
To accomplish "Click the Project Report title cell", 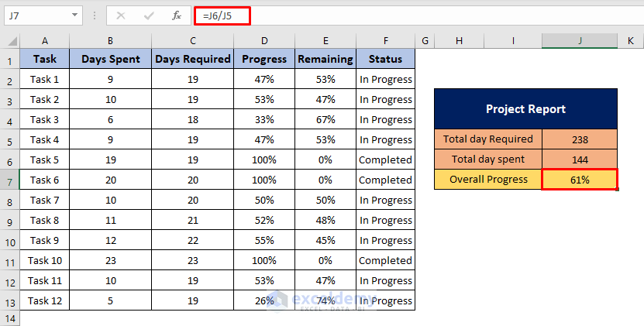I will (x=525, y=109).
